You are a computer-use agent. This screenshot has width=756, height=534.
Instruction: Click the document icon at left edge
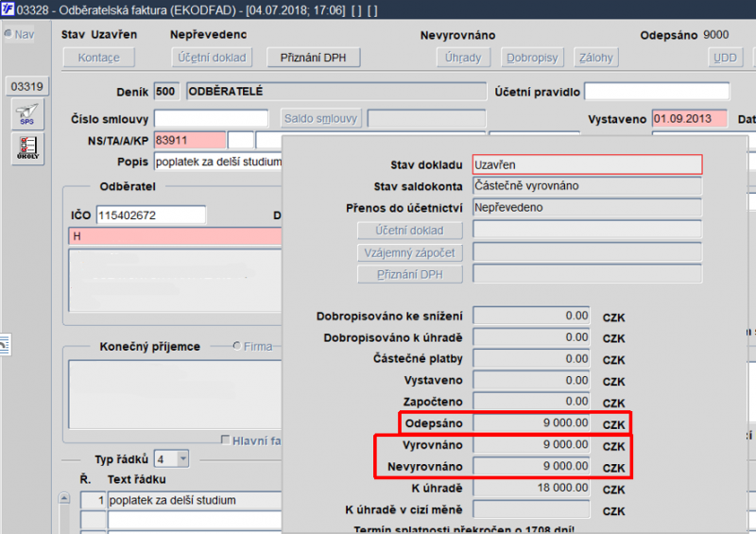pos(5,344)
